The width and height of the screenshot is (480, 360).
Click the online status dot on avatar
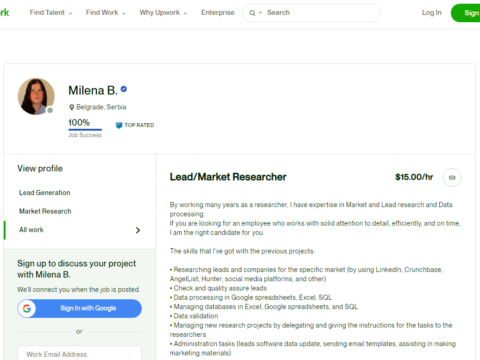coord(50,110)
